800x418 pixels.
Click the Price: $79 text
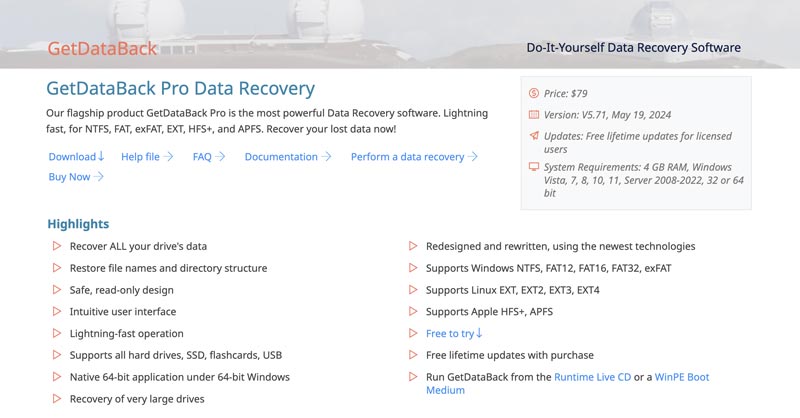[565, 93]
